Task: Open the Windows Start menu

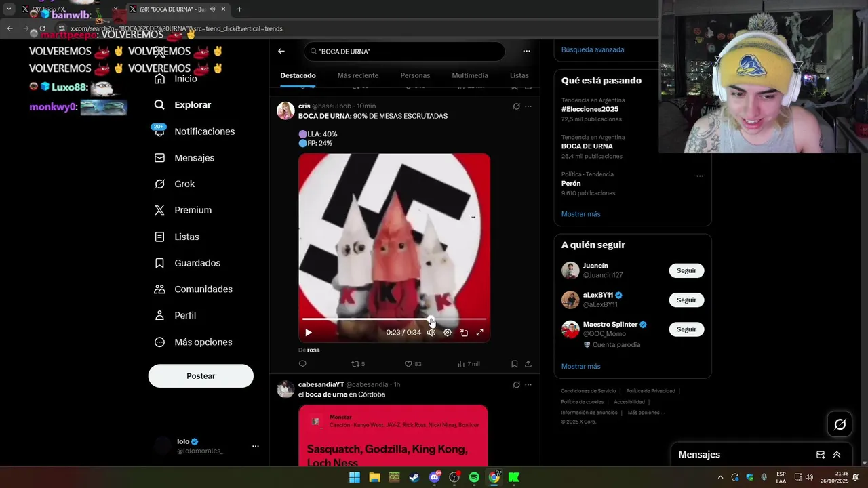Action: click(355, 477)
